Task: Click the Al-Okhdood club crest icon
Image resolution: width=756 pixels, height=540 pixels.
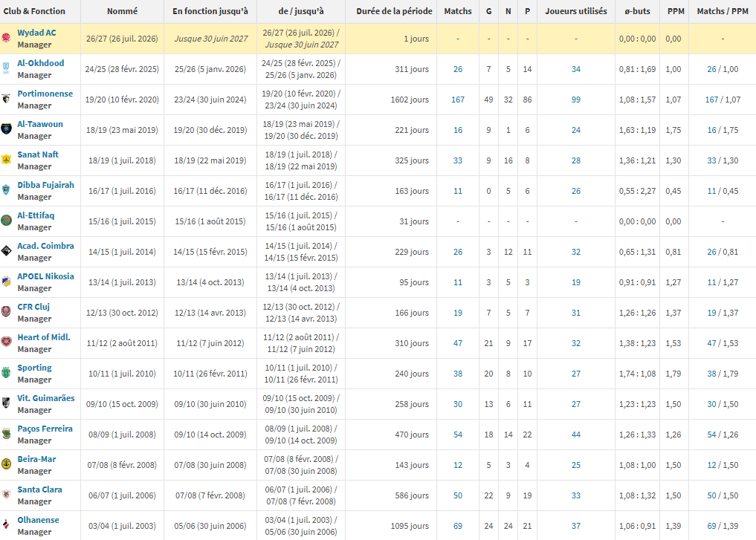Action: point(6,68)
